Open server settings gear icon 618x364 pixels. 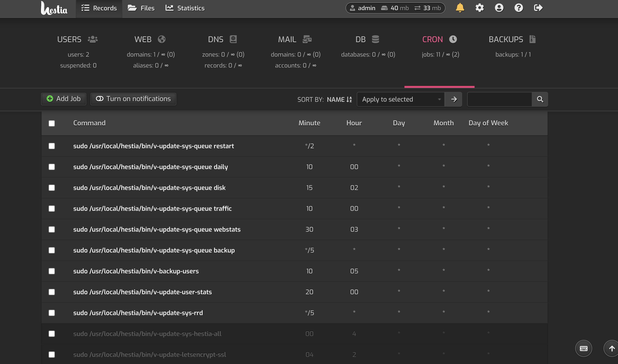(480, 8)
